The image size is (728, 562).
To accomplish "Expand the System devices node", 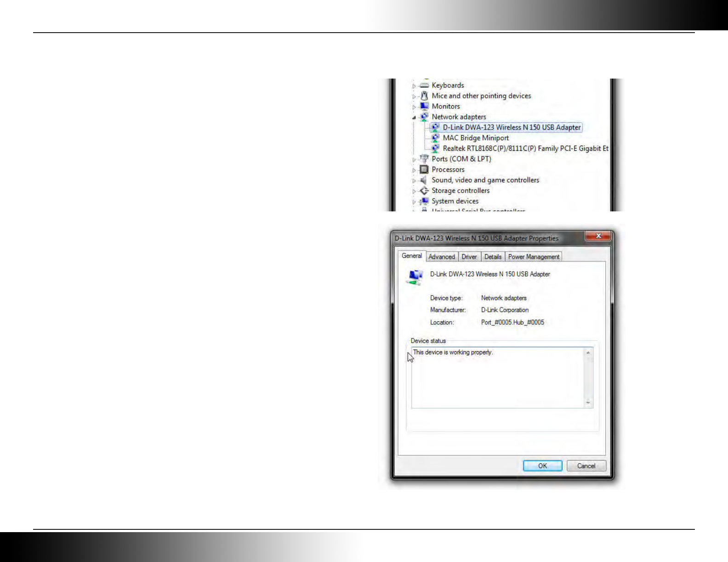I will tap(414, 202).
